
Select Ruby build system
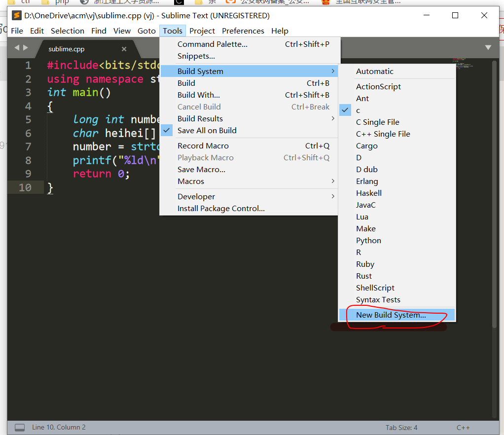point(397,264)
